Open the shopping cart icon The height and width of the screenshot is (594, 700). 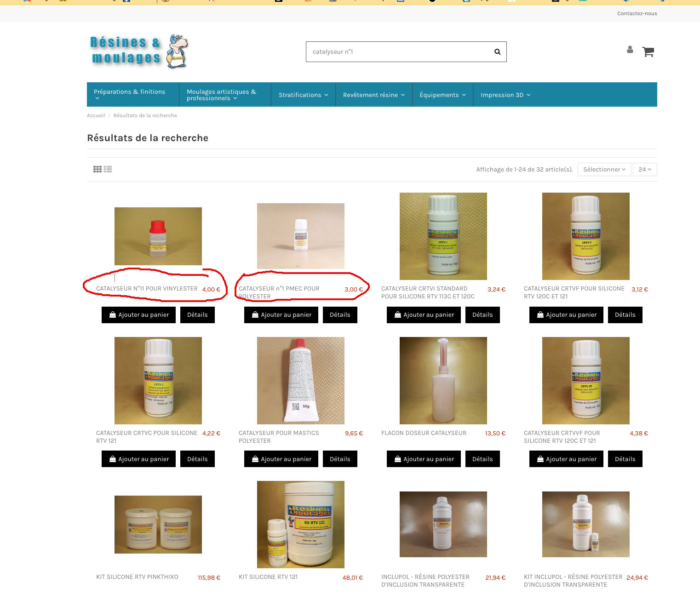[648, 51]
